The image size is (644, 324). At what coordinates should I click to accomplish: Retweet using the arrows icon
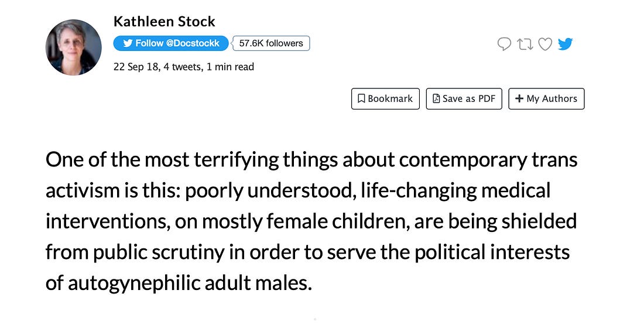pos(524,44)
